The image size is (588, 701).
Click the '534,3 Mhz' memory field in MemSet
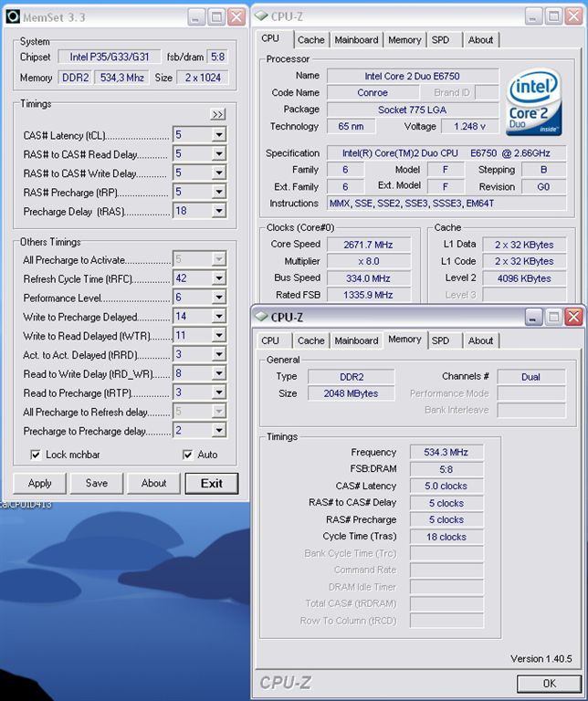click(121, 78)
